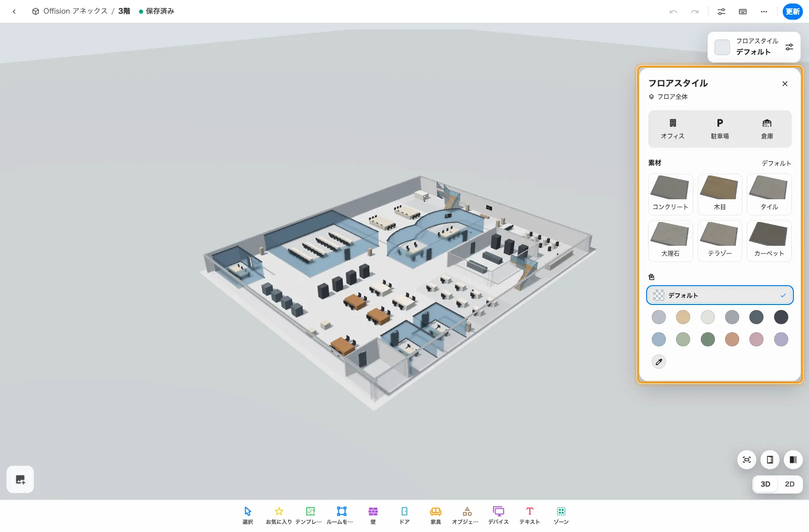Redo the last edit
The height and width of the screenshot is (532, 809).
point(695,12)
